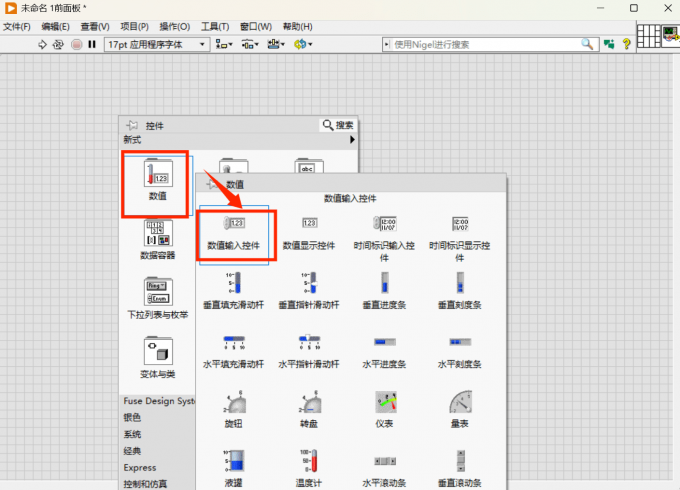Select the 旋钮 knob control

click(x=234, y=409)
